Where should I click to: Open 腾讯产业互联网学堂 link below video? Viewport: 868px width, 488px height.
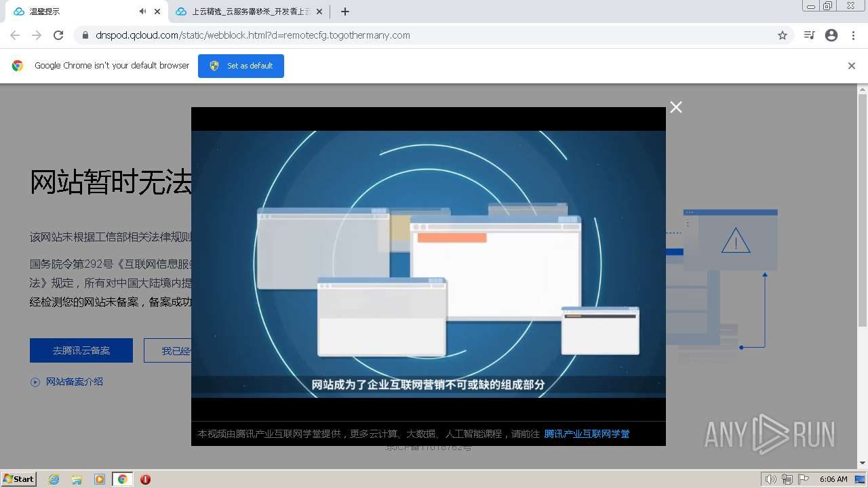(587, 434)
